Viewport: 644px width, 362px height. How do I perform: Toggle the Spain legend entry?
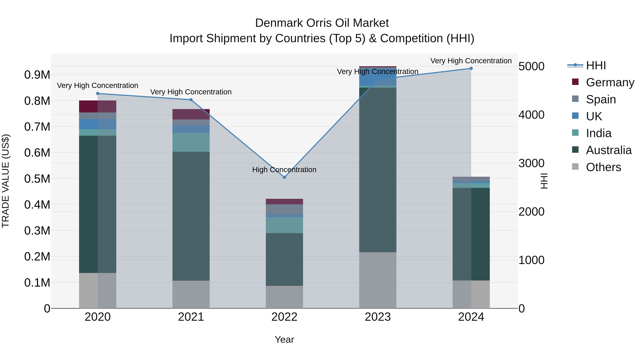[594, 99]
